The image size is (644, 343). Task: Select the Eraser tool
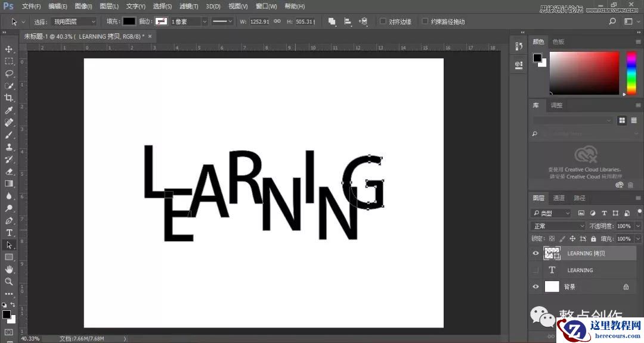[x=8, y=171]
